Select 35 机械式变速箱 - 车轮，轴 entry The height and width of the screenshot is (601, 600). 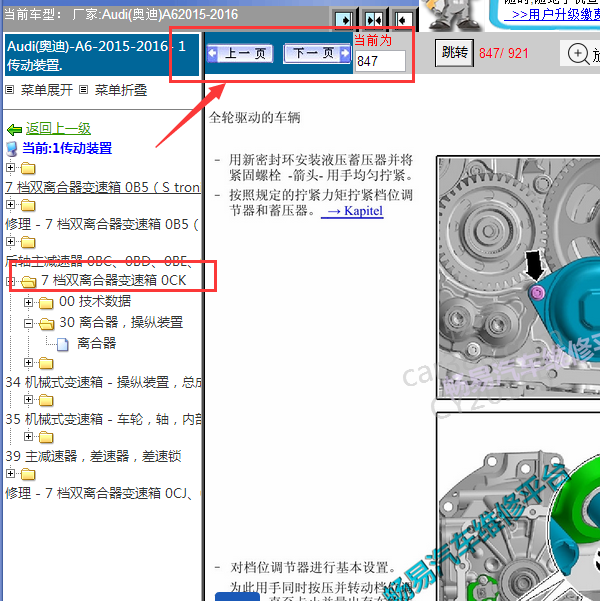(x=103, y=419)
